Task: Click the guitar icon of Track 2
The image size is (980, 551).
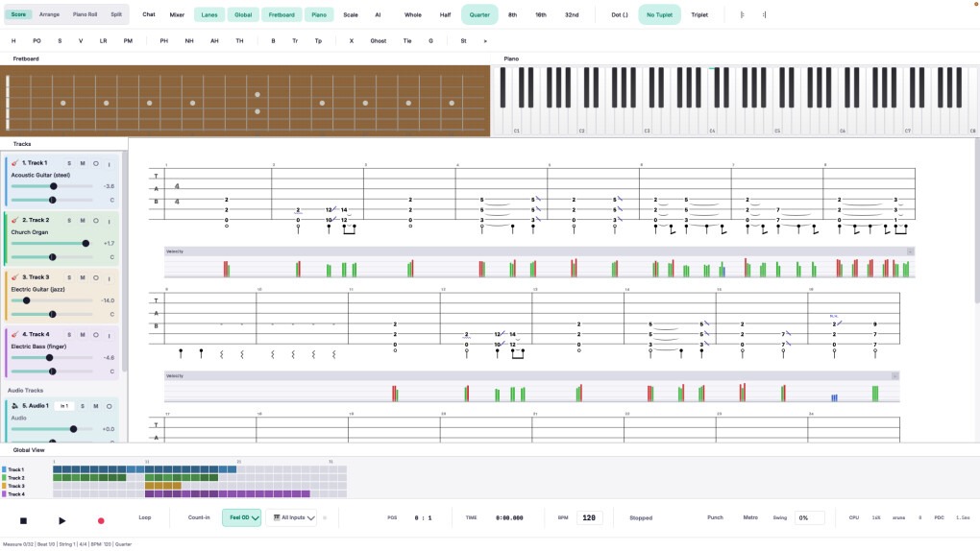Action: pyautogui.click(x=15, y=220)
